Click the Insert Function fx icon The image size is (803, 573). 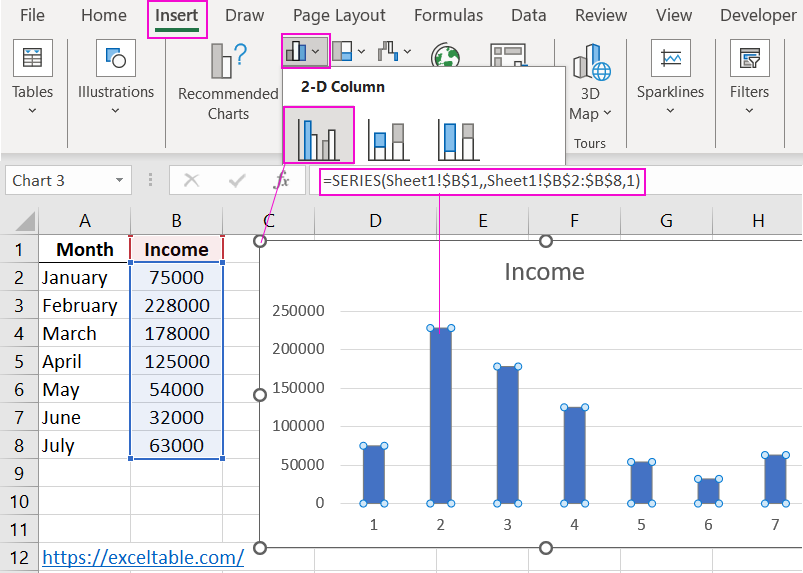coord(282,180)
